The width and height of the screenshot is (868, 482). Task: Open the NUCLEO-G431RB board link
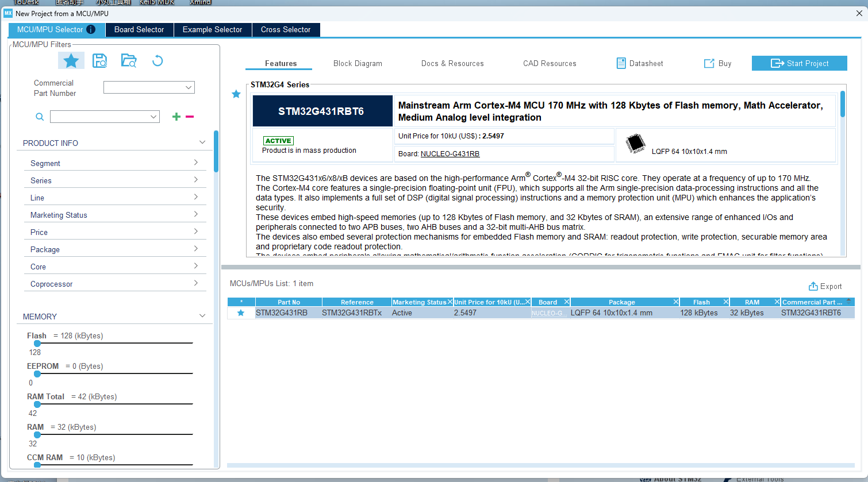pyautogui.click(x=450, y=154)
